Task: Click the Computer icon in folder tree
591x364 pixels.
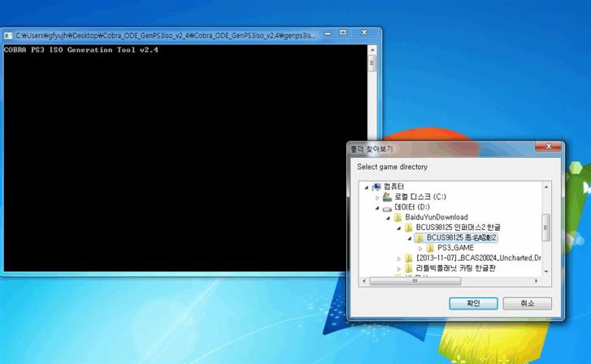Action: coord(376,186)
